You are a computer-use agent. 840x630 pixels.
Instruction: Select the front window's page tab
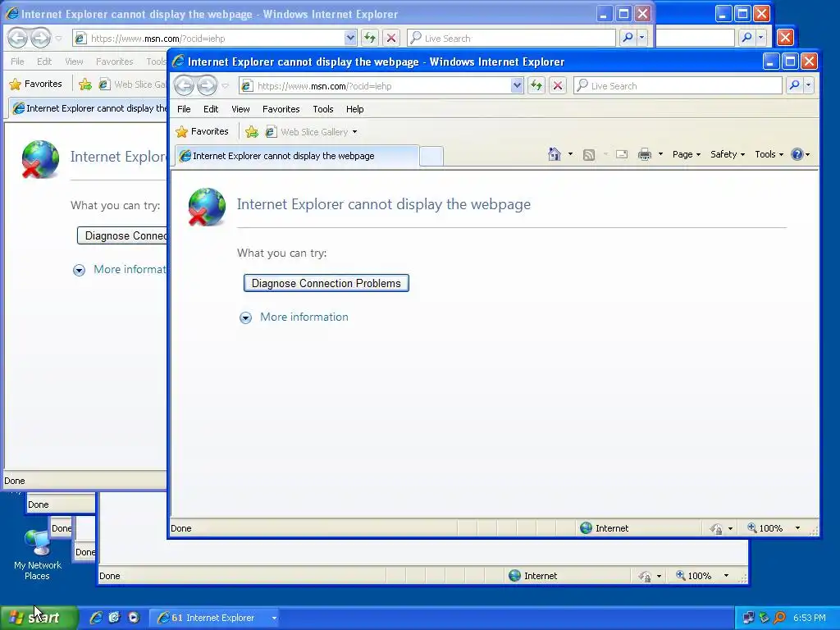[x=295, y=156]
